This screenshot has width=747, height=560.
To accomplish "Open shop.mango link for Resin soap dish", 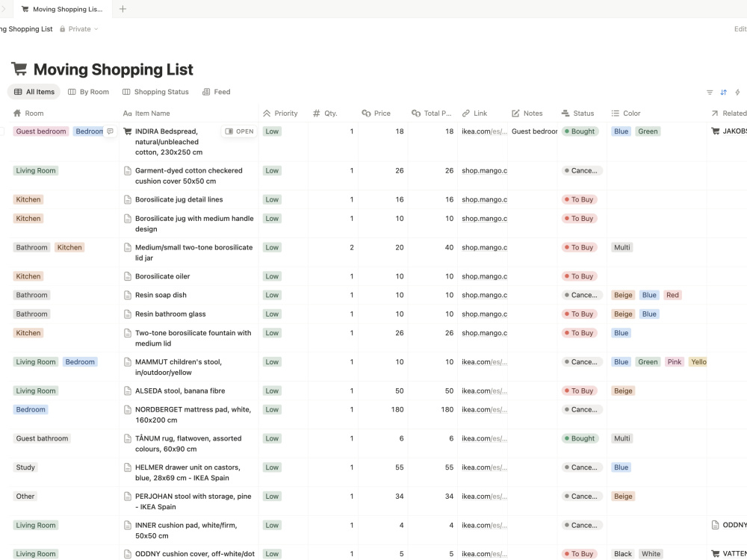I will pyautogui.click(x=484, y=295).
